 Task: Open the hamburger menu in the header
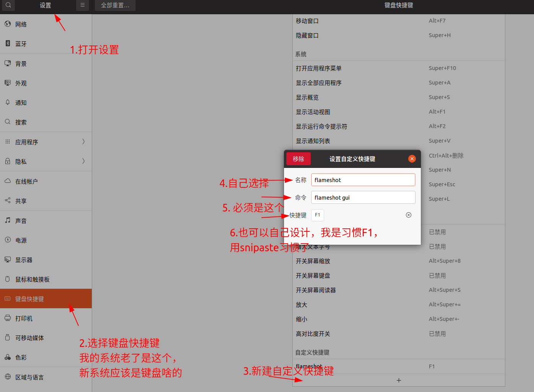[82, 5]
